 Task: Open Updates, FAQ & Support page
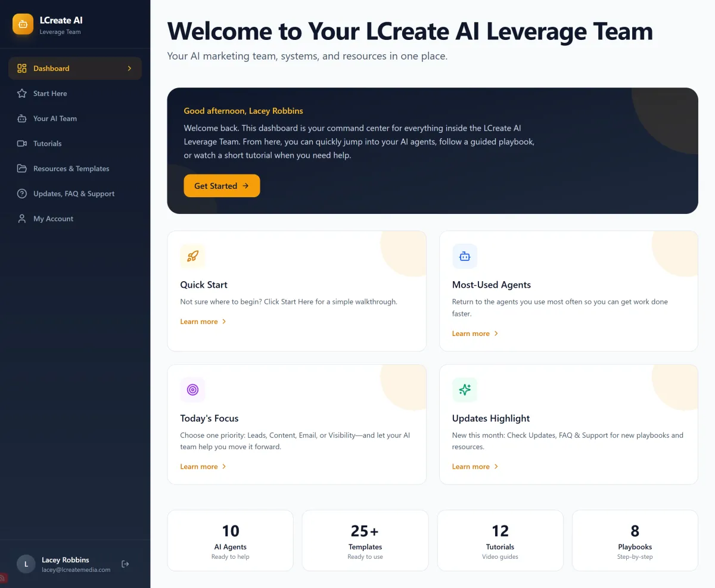tap(75, 194)
